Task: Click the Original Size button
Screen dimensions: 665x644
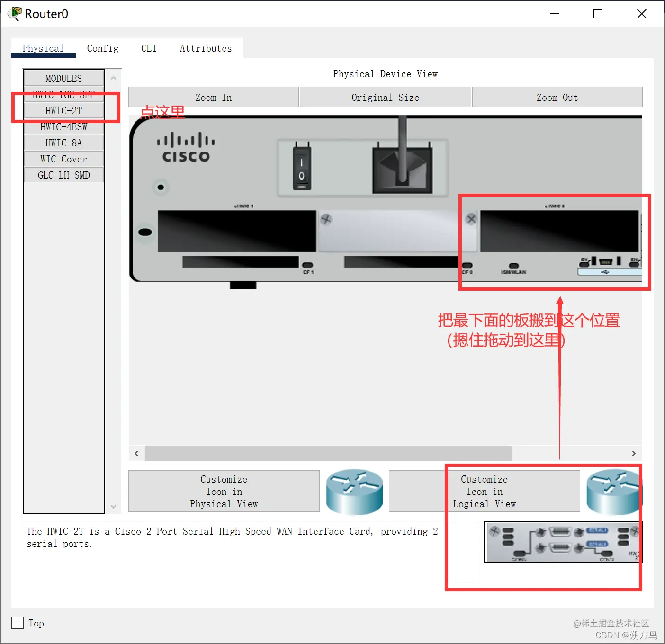Action: [x=385, y=97]
